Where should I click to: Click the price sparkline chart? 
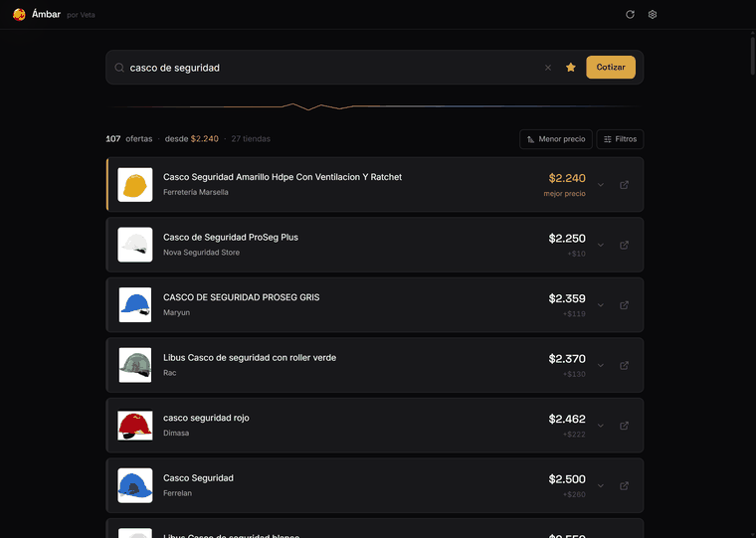[x=375, y=106]
